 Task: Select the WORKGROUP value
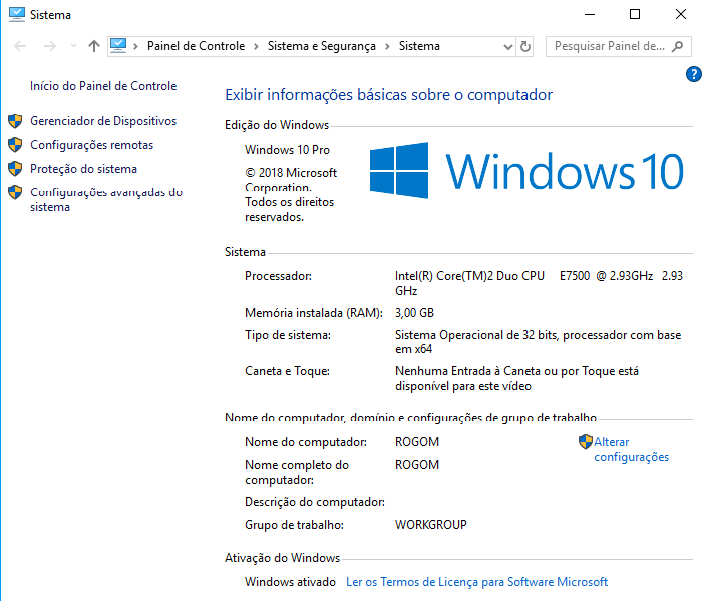coord(431,525)
